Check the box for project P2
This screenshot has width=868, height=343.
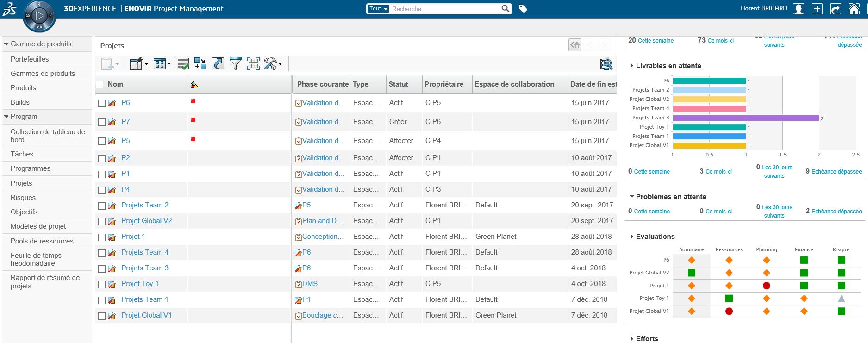pos(102,158)
